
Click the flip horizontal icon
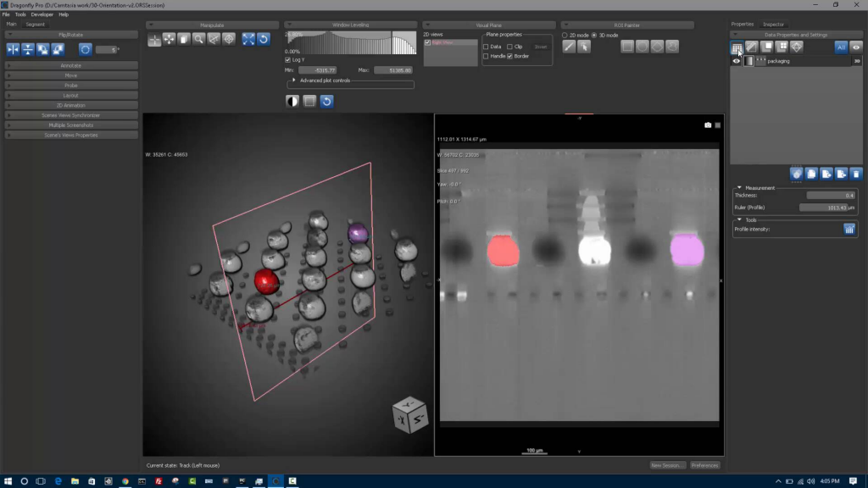tap(13, 50)
